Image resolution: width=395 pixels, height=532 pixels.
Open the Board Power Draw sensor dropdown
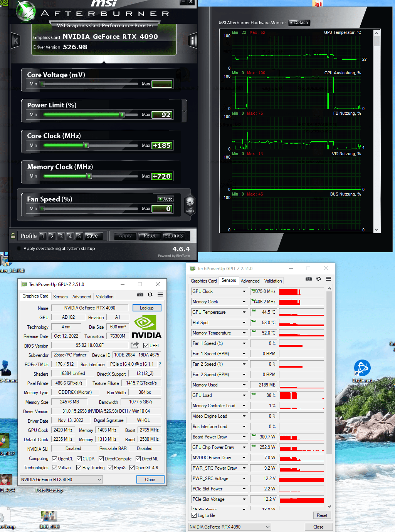point(244,437)
